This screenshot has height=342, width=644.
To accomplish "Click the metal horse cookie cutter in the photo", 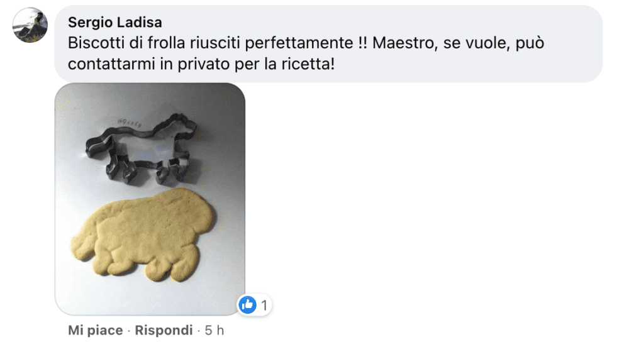I will coord(140,147).
